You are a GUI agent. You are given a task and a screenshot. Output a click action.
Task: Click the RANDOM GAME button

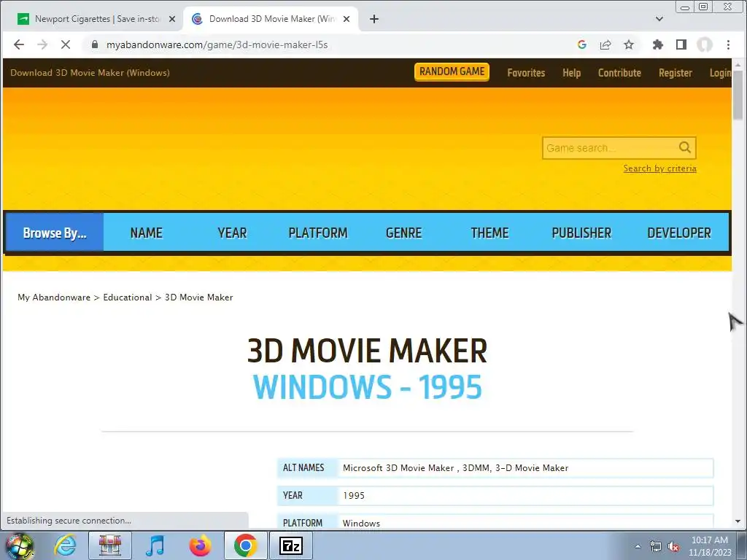[x=452, y=72]
